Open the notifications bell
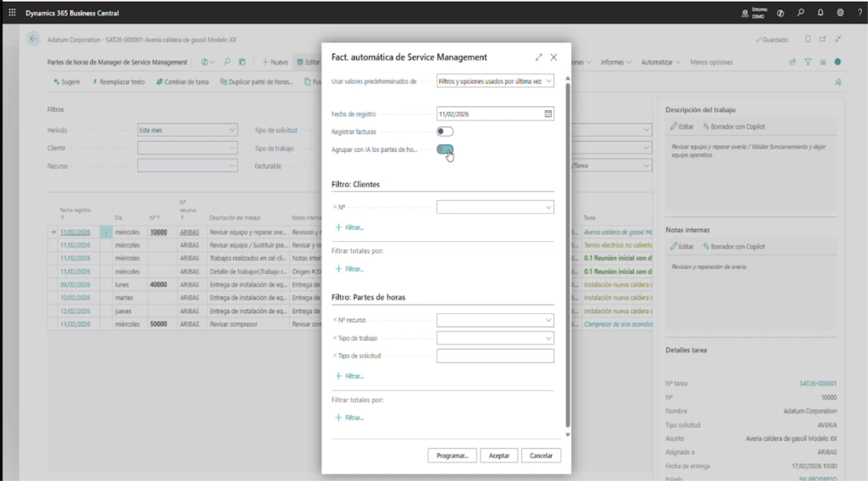This screenshot has height=481, width=868. [x=821, y=14]
